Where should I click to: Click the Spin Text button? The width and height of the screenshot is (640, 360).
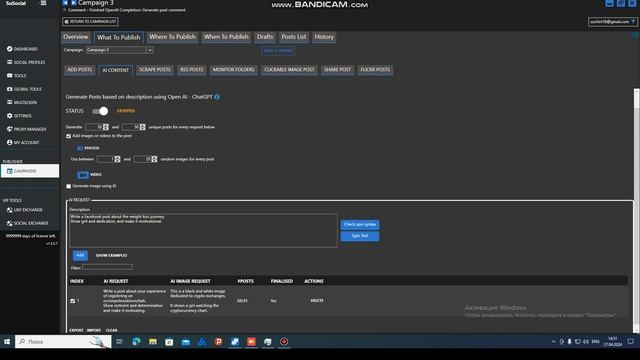(x=360, y=236)
